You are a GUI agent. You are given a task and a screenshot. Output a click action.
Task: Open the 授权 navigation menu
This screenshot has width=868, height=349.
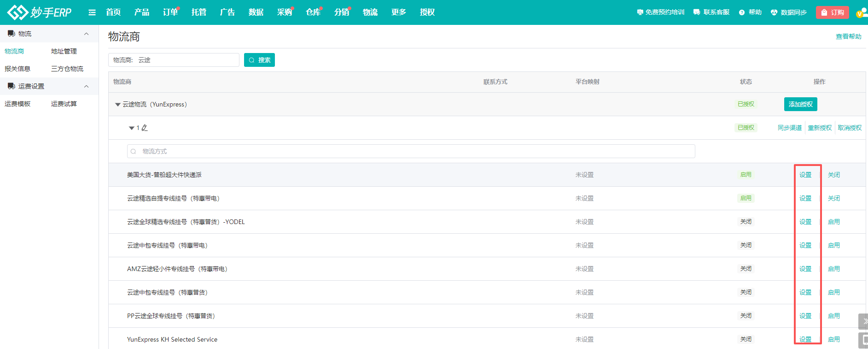click(x=427, y=12)
